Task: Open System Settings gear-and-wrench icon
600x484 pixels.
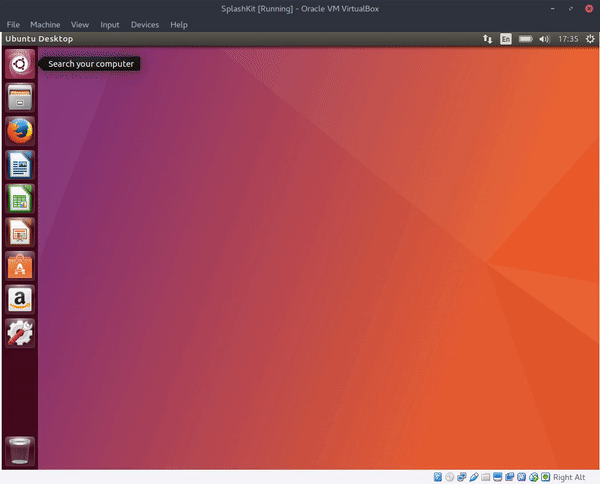Action: (x=20, y=333)
